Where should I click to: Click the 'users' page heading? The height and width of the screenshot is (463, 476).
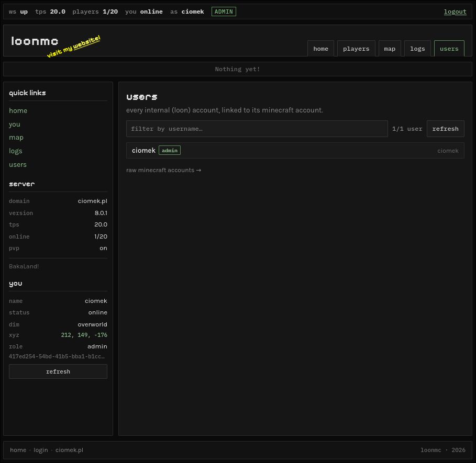pos(142,97)
